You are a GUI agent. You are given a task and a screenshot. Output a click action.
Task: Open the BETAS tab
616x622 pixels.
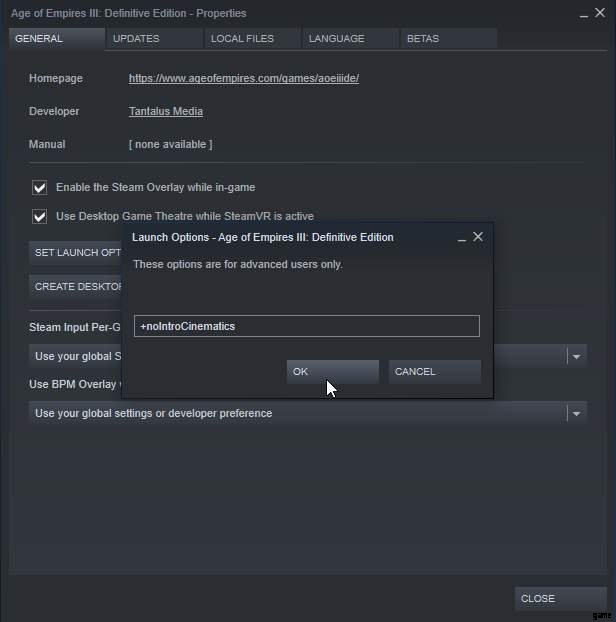(449, 38)
